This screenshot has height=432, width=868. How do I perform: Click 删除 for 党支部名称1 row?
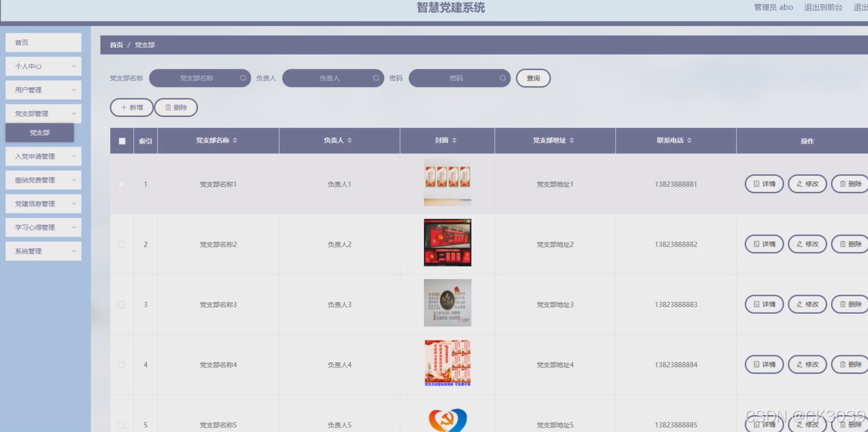(x=850, y=184)
